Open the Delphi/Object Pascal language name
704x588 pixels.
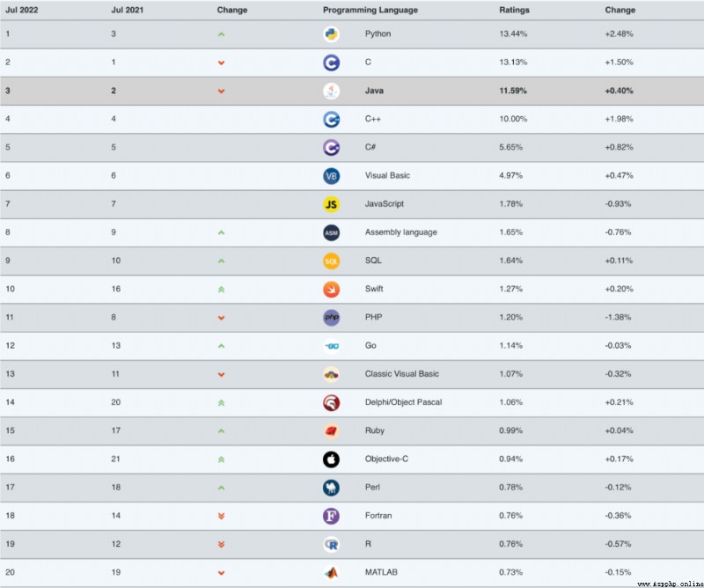click(x=403, y=402)
